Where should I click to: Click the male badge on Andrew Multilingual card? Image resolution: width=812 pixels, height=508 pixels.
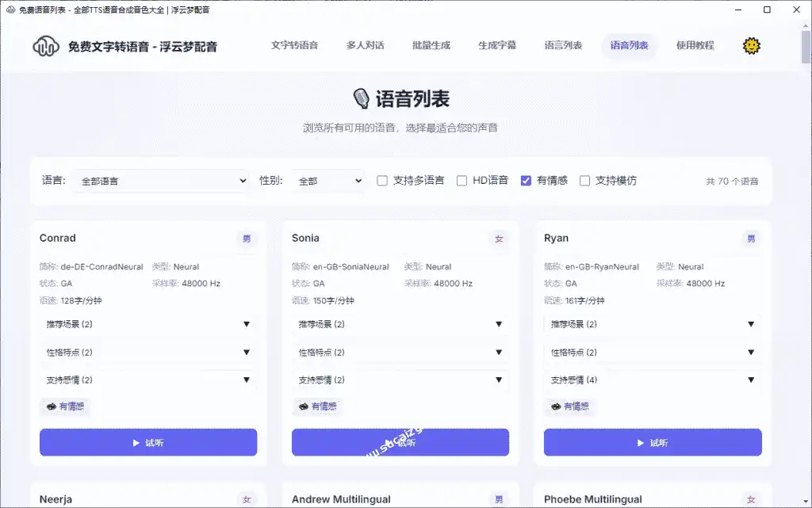tap(499, 499)
